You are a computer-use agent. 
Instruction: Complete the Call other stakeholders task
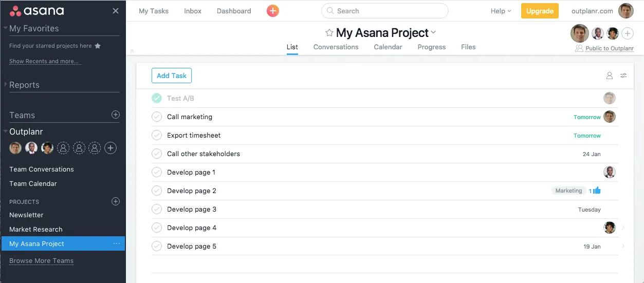(x=157, y=154)
